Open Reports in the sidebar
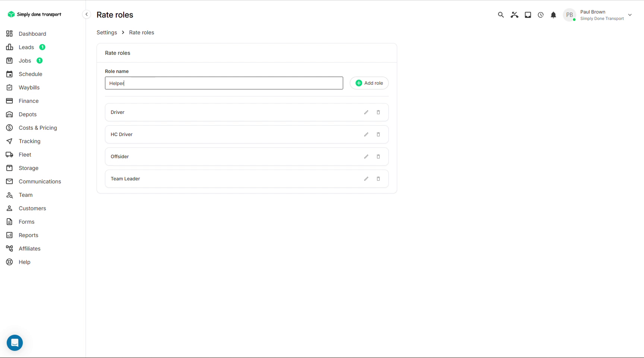This screenshot has width=644, height=358. tap(28, 235)
